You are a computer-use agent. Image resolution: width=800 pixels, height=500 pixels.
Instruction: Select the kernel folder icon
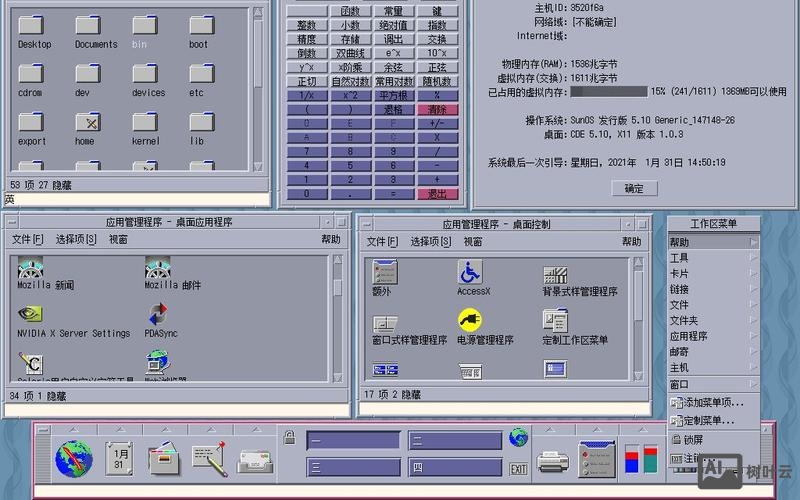pos(145,122)
